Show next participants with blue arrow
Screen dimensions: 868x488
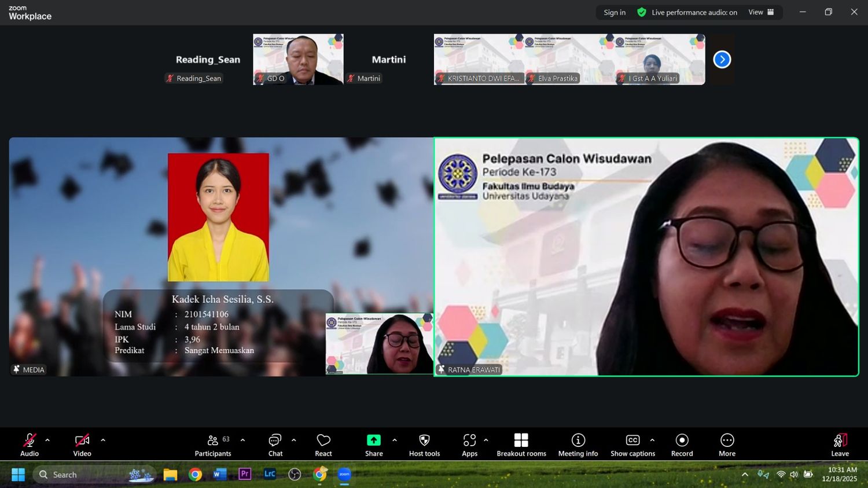click(x=722, y=60)
